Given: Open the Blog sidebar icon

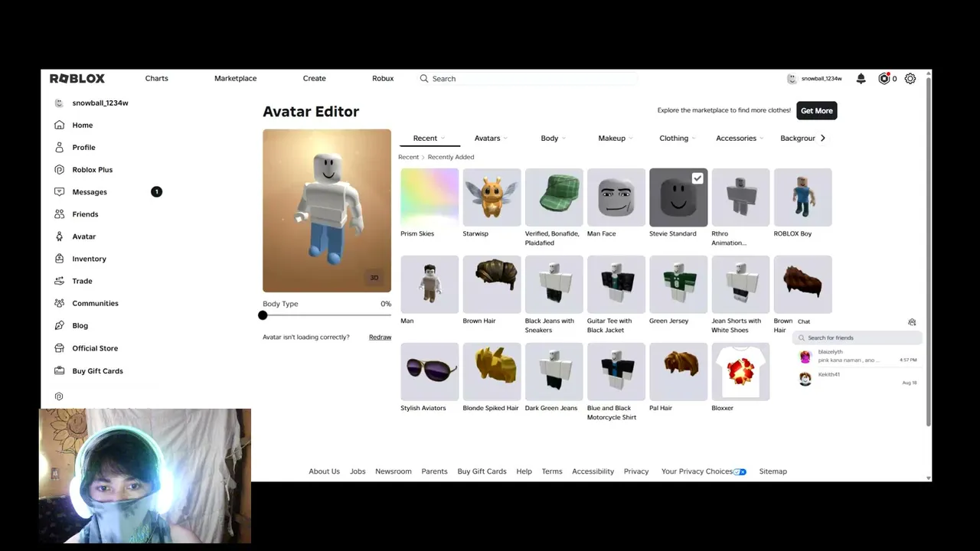Looking at the screenshot, I should (59, 325).
